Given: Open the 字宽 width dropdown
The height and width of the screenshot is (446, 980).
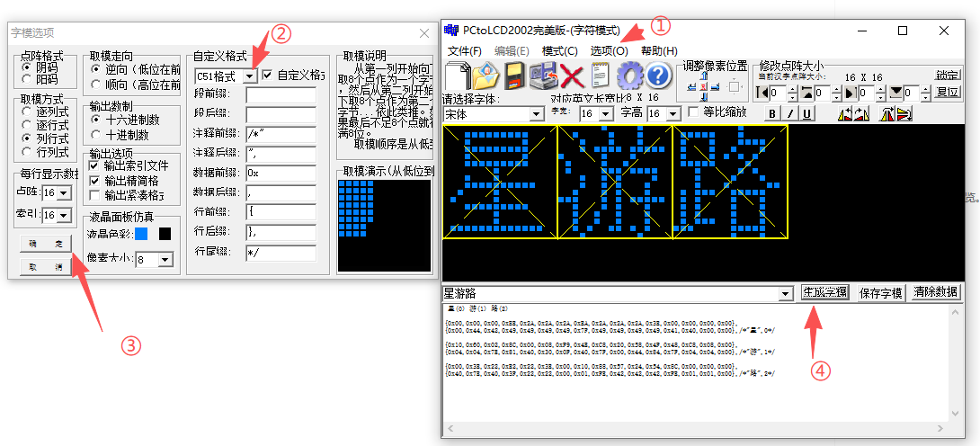Looking at the screenshot, I should (x=606, y=113).
